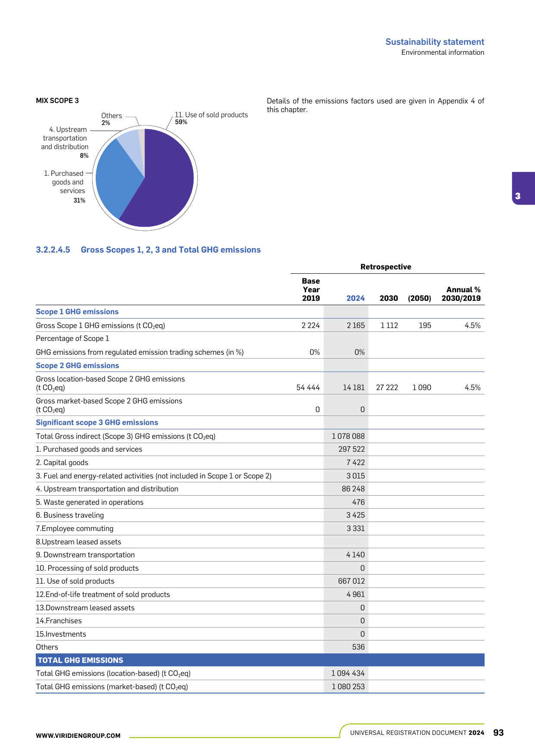Click the chapter 3 side tab marker
This screenshot has height=756, width=535.
pos(523,188)
